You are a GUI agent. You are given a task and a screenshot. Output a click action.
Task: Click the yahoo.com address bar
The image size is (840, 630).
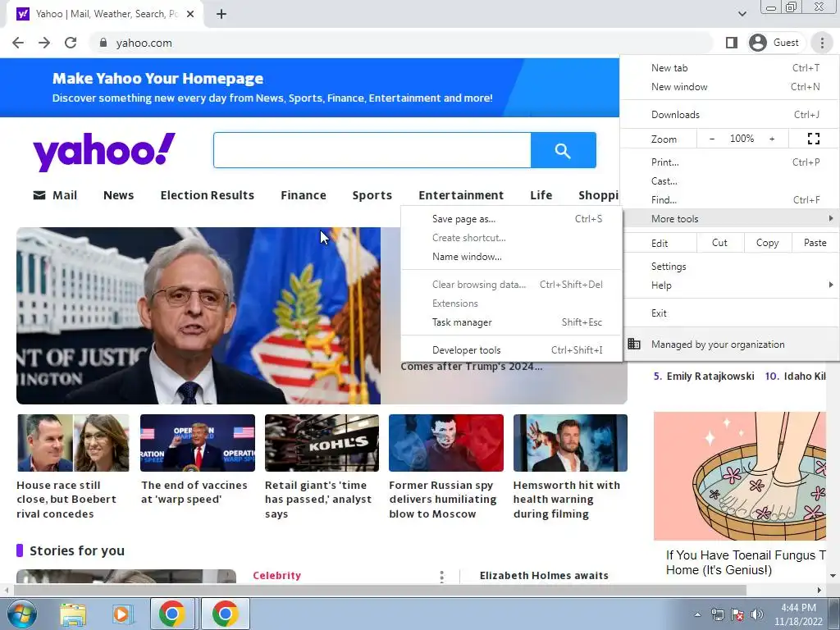point(402,43)
